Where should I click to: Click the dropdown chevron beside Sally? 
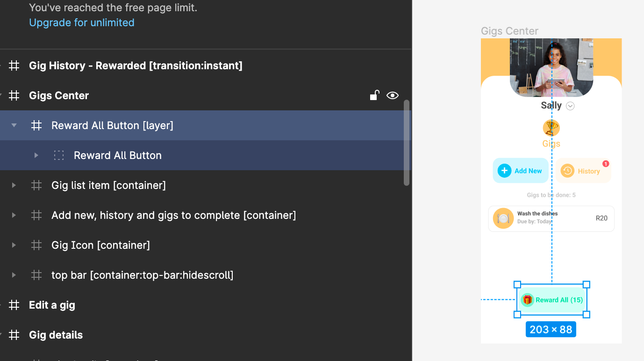[x=570, y=106]
